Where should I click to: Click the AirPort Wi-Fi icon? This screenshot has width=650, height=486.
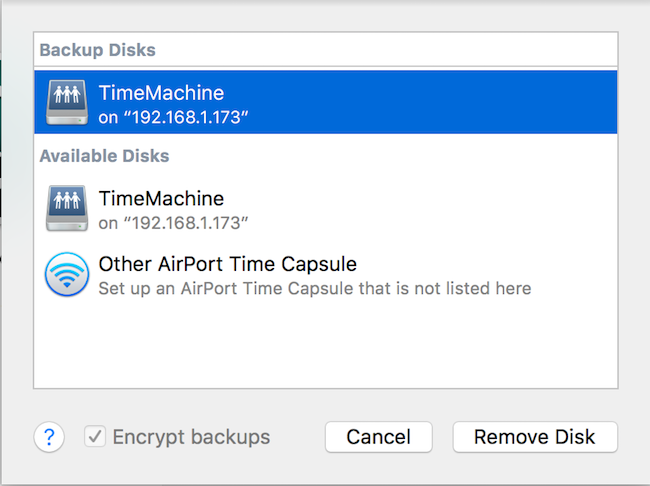pyautogui.click(x=67, y=275)
